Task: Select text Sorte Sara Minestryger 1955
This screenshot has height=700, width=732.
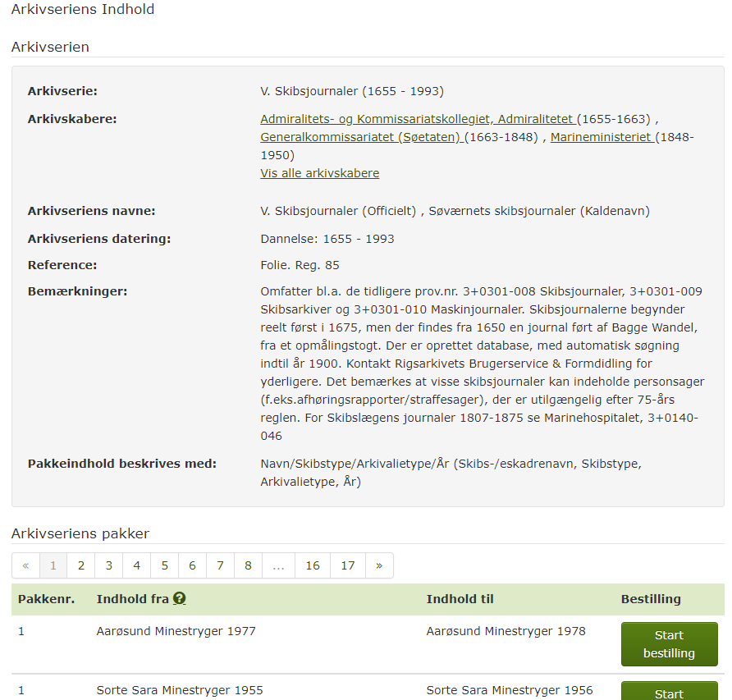Action: 180,690
